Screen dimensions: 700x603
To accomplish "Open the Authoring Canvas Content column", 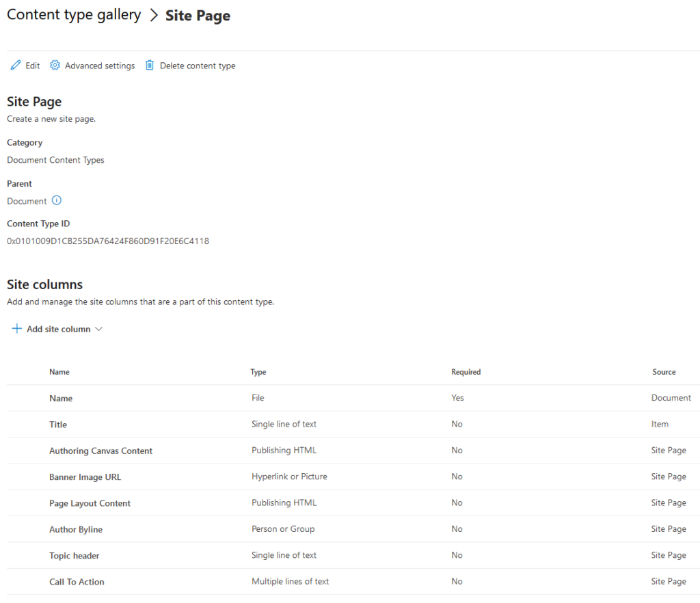I will (x=100, y=451).
